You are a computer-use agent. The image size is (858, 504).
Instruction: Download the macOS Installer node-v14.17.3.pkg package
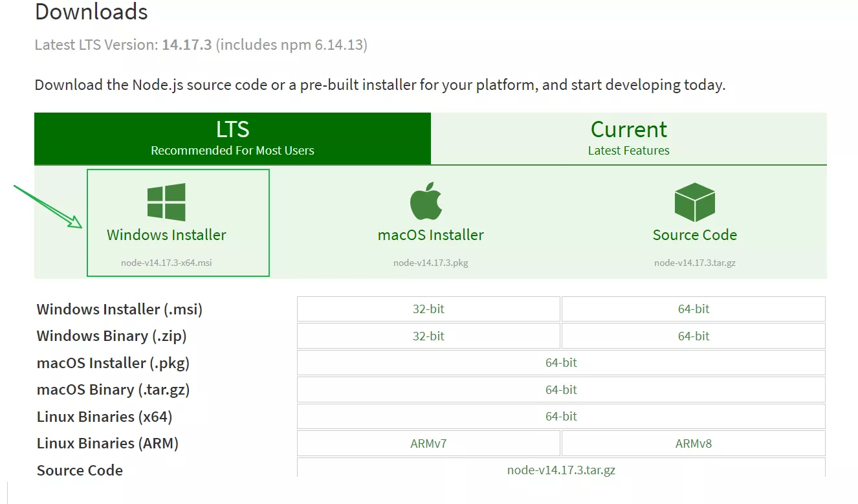tap(430, 263)
